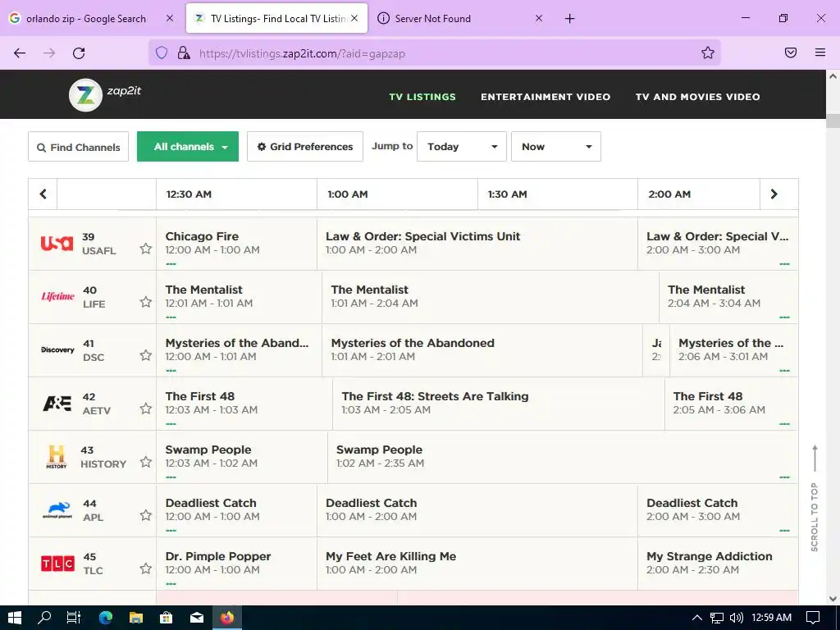
Task: Favorite the AETV channel star
Action: coord(146,409)
